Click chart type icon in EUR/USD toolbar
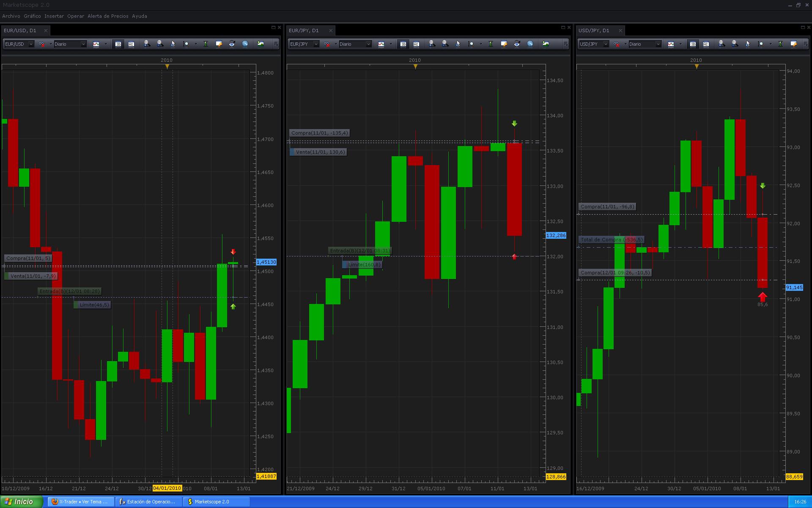812x508 pixels. (96, 44)
